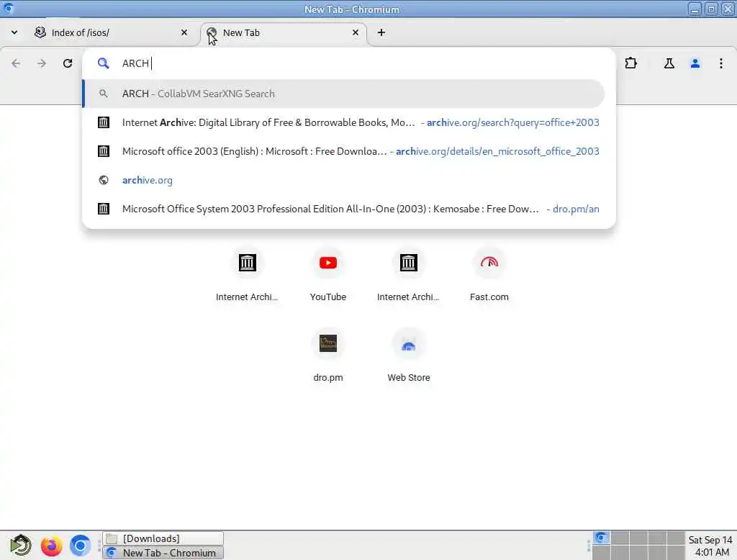Click the dro.pm label text
This screenshot has width=737, height=560.
(328, 378)
